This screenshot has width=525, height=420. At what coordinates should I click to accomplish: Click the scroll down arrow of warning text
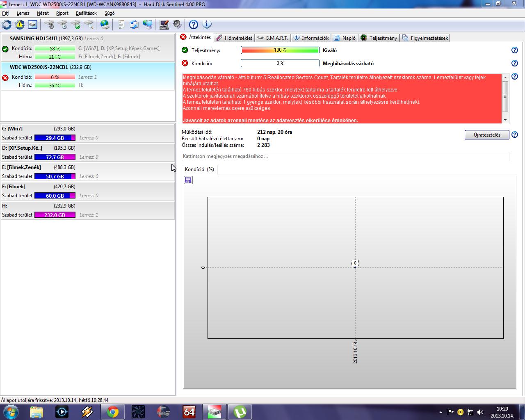tap(505, 120)
